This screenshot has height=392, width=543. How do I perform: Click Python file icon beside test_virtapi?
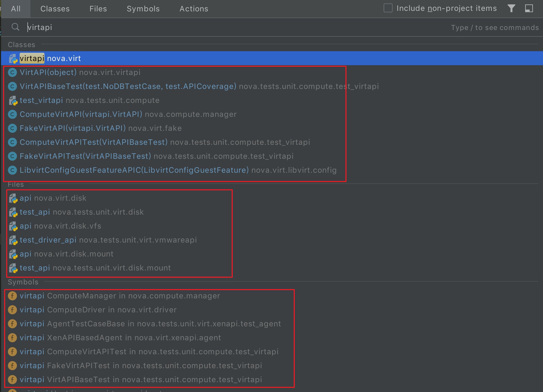[13, 101]
